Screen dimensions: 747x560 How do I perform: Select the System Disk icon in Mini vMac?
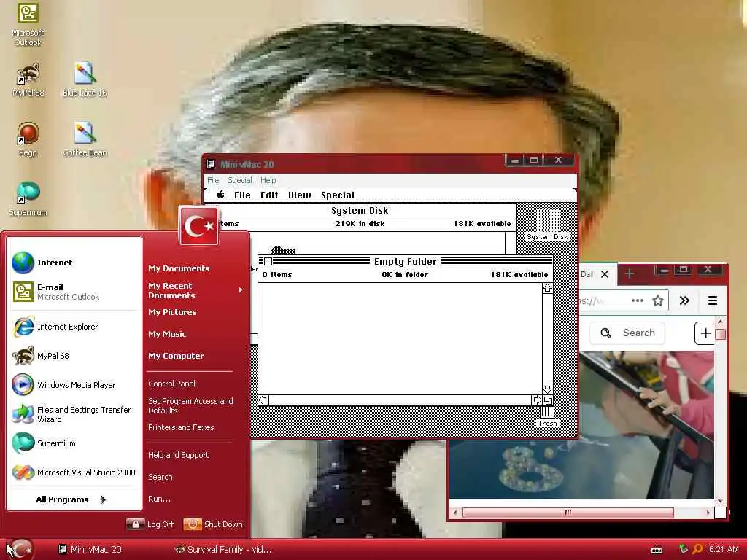coord(547,225)
